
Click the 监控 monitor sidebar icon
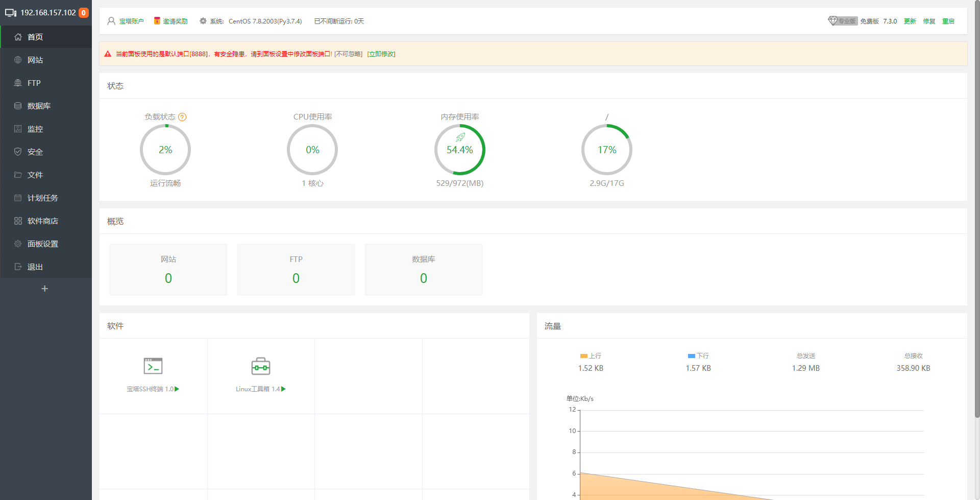[18, 129]
